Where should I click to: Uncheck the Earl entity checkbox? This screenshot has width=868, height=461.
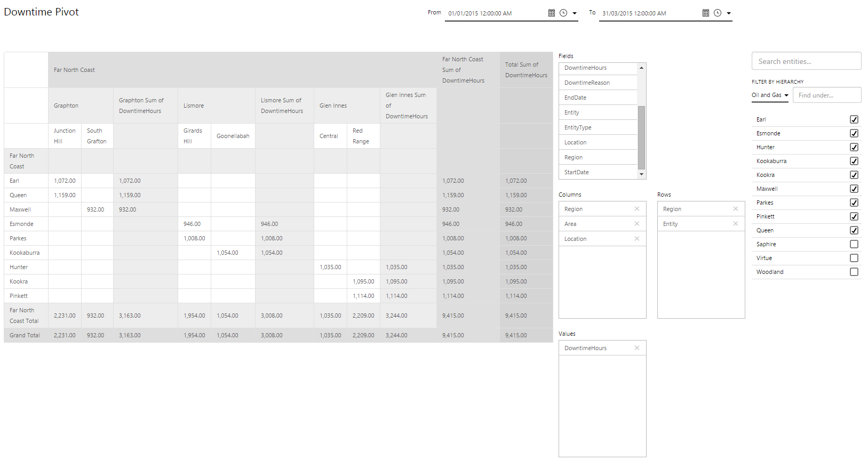(854, 119)
